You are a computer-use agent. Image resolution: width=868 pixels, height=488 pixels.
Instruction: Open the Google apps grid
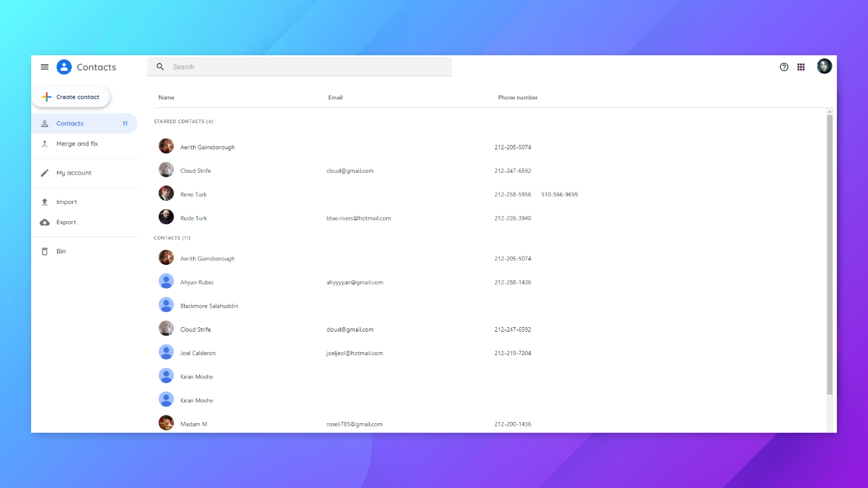click(801, 67)
